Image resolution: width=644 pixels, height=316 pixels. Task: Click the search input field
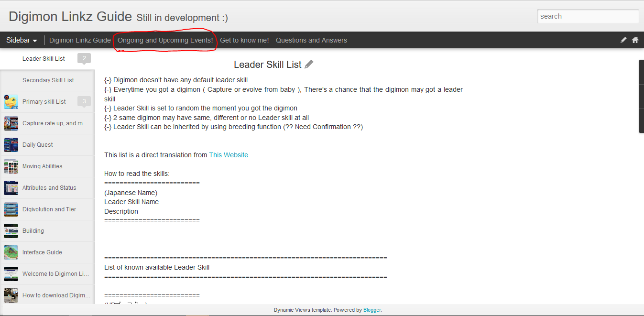pos(588,16)
